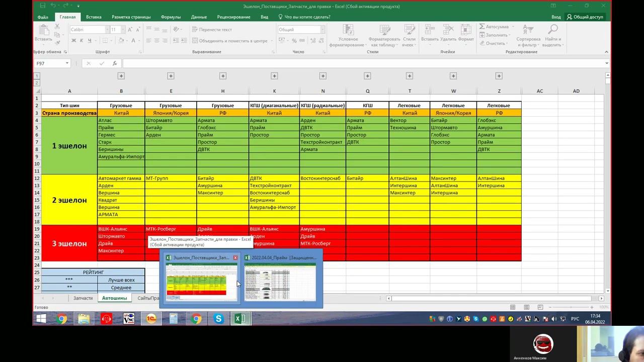
Task: Click the Cut scissors icon
Action: (57, 26)
